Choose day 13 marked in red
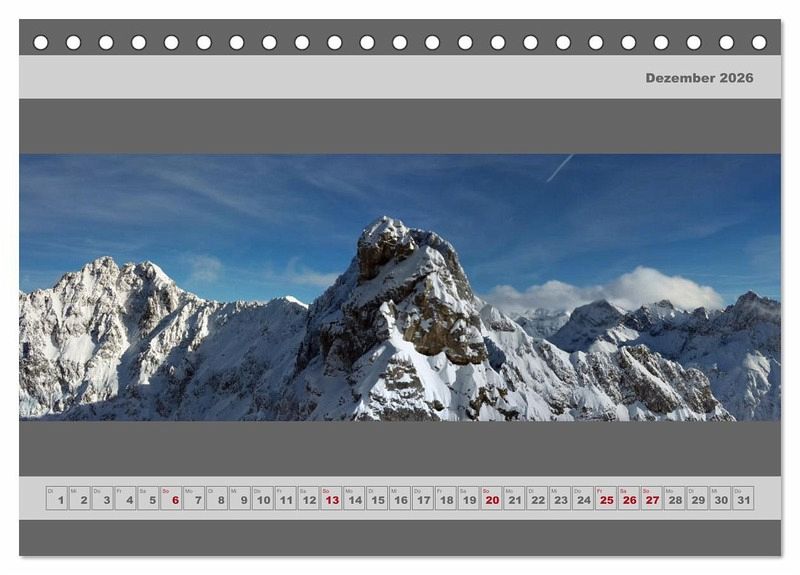 coord(331,498)
